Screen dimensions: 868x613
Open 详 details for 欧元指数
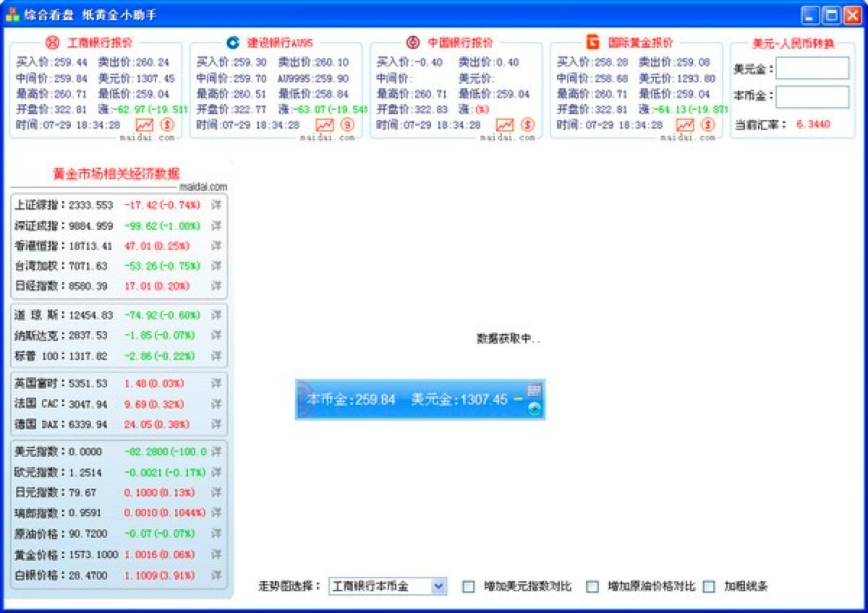(216, 472)
